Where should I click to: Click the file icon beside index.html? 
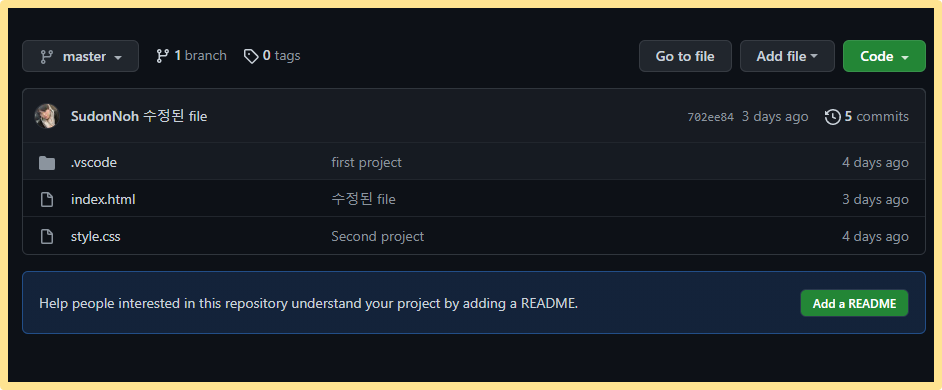click(47, 200)
